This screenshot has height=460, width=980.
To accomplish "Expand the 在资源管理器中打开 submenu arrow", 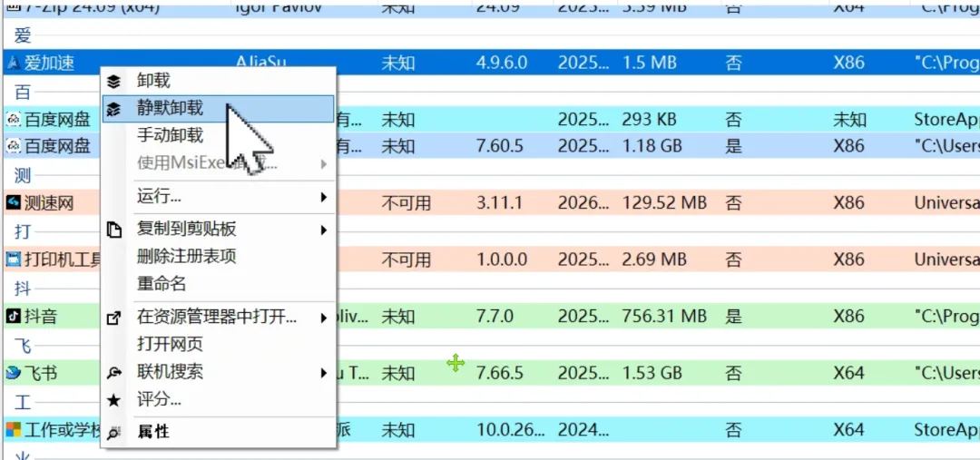I will (x=324, y=318).
